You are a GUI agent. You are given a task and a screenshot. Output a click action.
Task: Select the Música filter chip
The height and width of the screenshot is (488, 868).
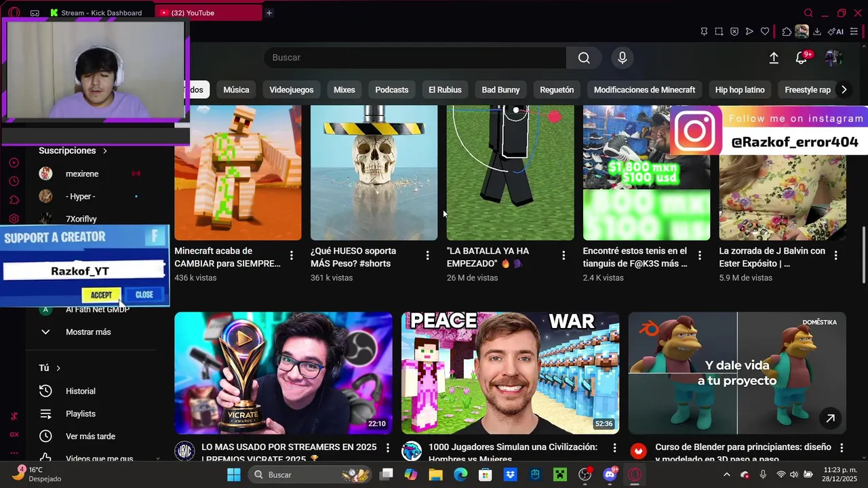pyautogui.click(x=236, y=89)
